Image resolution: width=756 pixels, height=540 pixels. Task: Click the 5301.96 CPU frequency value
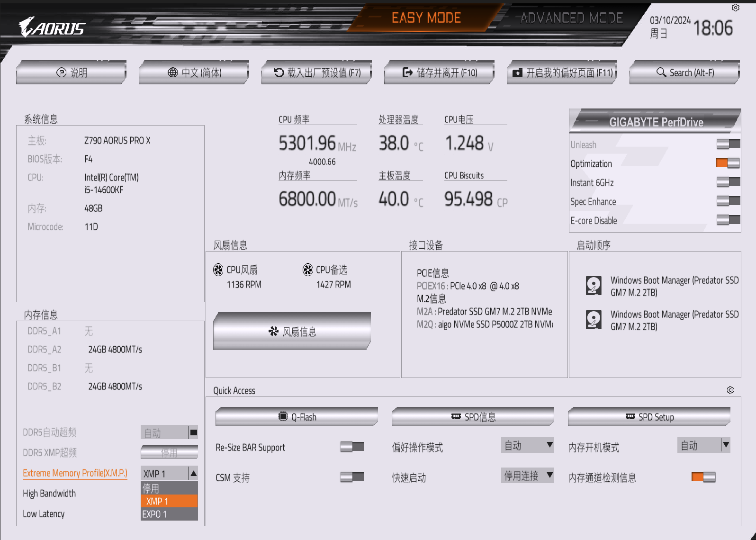click(307, 143)
